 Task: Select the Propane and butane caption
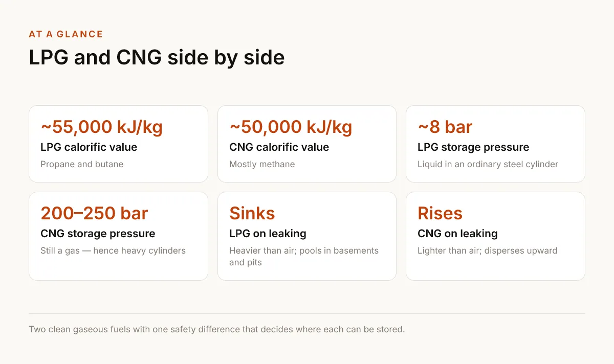coord(82,164)
